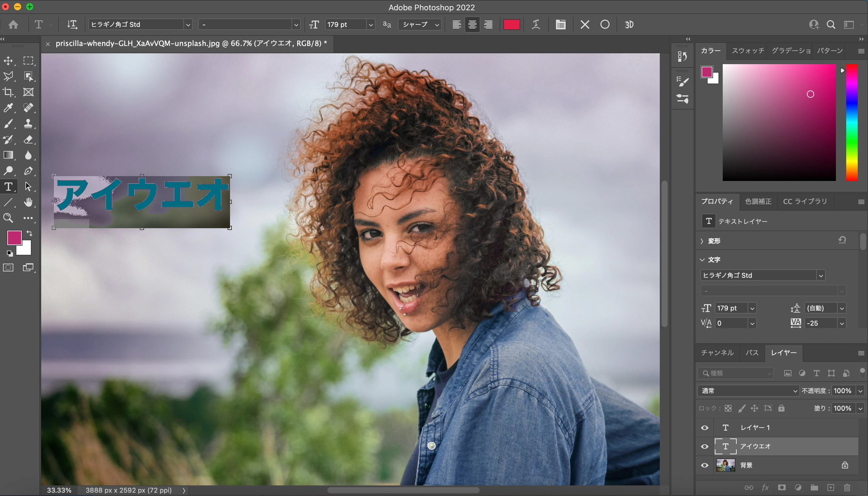The width and height of the screenshot is (868, 496).
Task: Select the Crop tool
Action: [8, 92]
